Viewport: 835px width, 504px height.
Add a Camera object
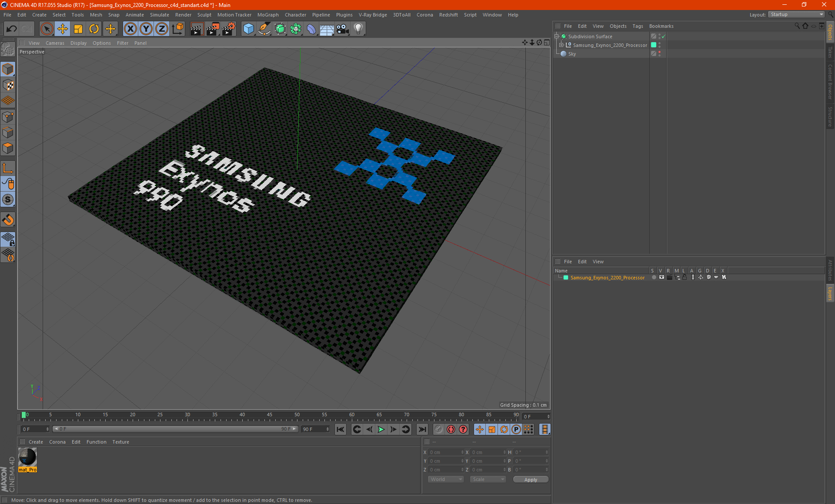click(x=343, y=29)
